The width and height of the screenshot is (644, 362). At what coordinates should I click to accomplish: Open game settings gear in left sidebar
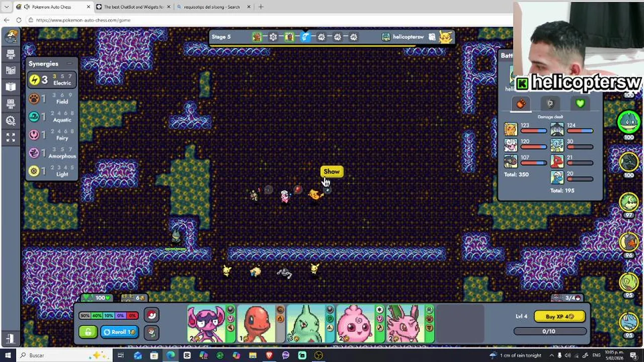tap(11, 121)
